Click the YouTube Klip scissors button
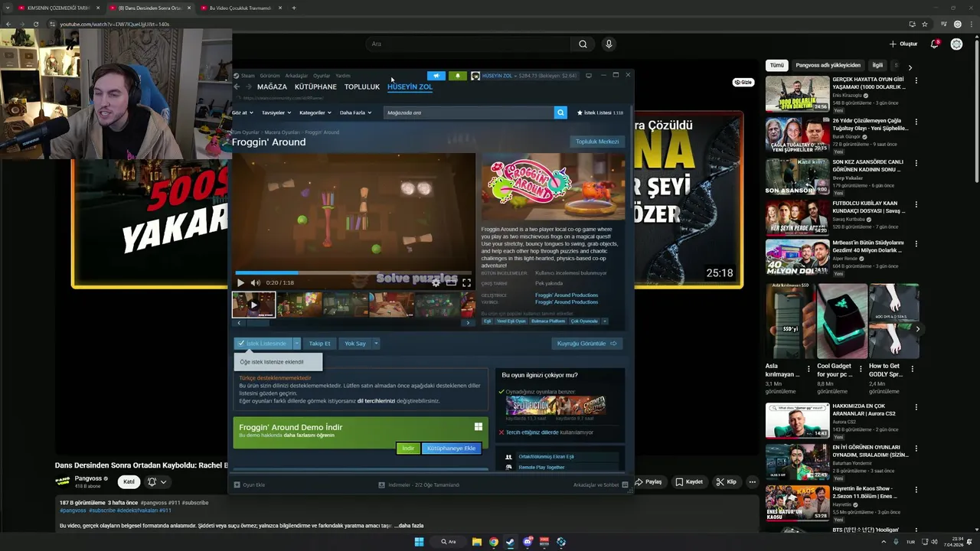The height and width of the screenshot is (551, 980). pos(727,482)
